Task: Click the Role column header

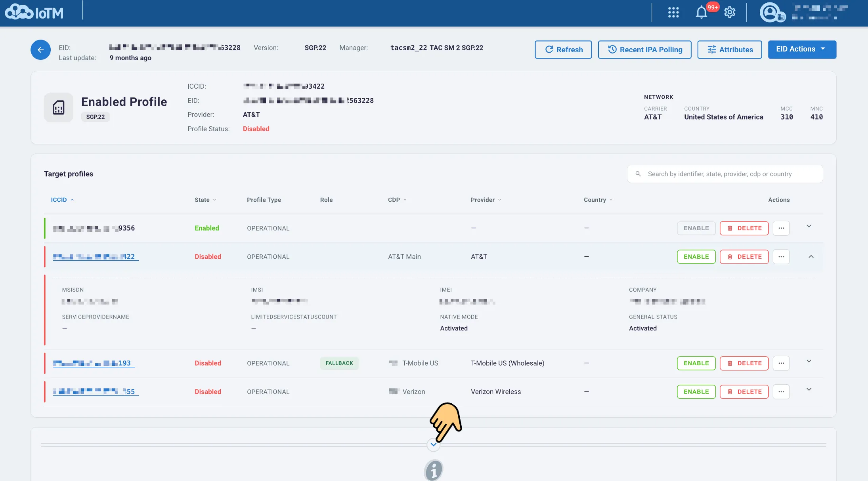Action: (327, 200)
